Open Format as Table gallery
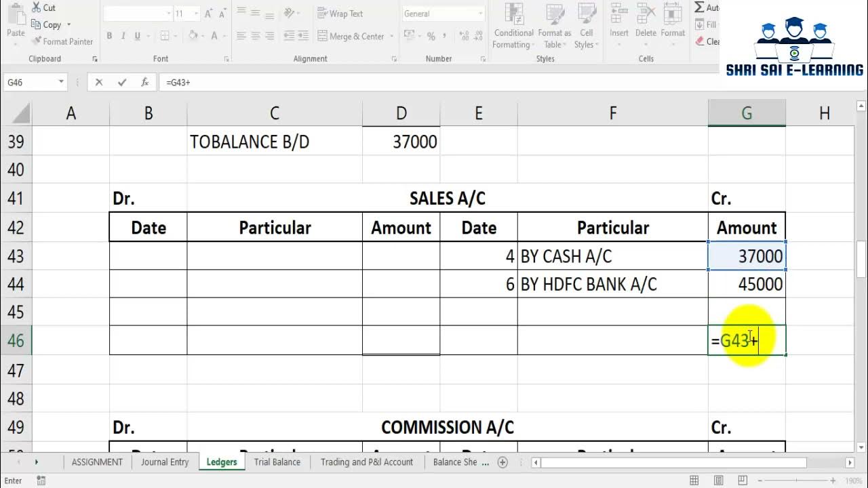 [x=554, y=26]
